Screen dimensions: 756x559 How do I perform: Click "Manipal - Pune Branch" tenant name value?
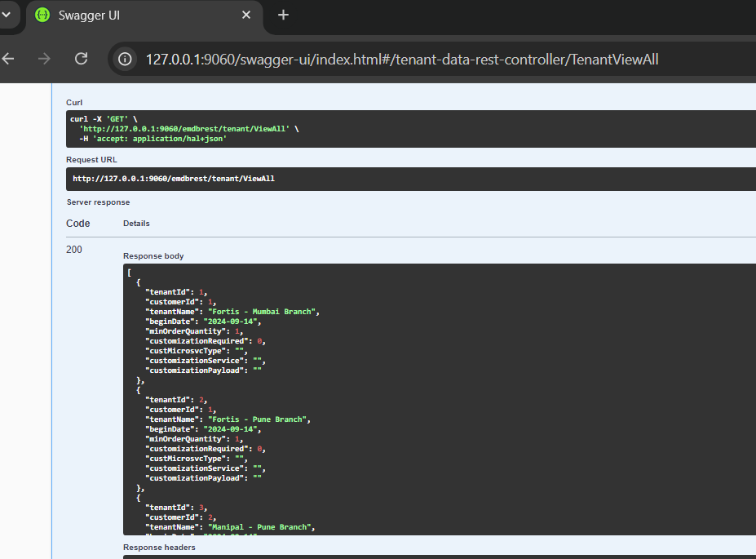click(260, 527)
